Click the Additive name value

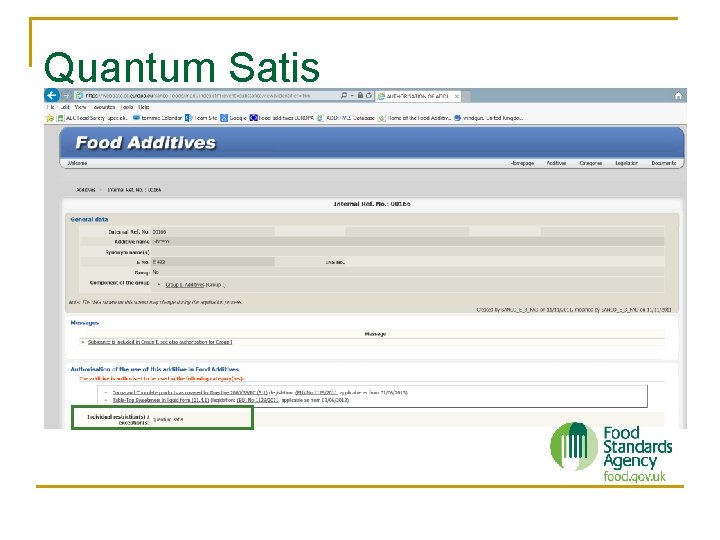click(x=161, y=242)
